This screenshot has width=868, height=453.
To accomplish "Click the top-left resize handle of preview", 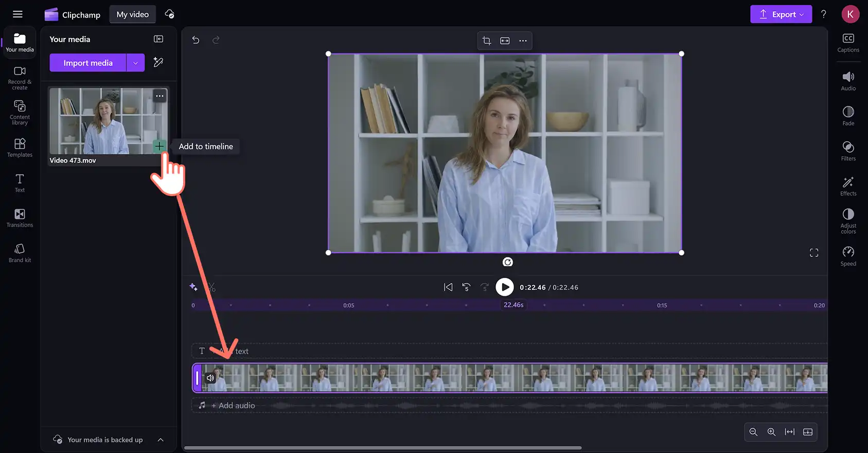I will tap(328, 54).
